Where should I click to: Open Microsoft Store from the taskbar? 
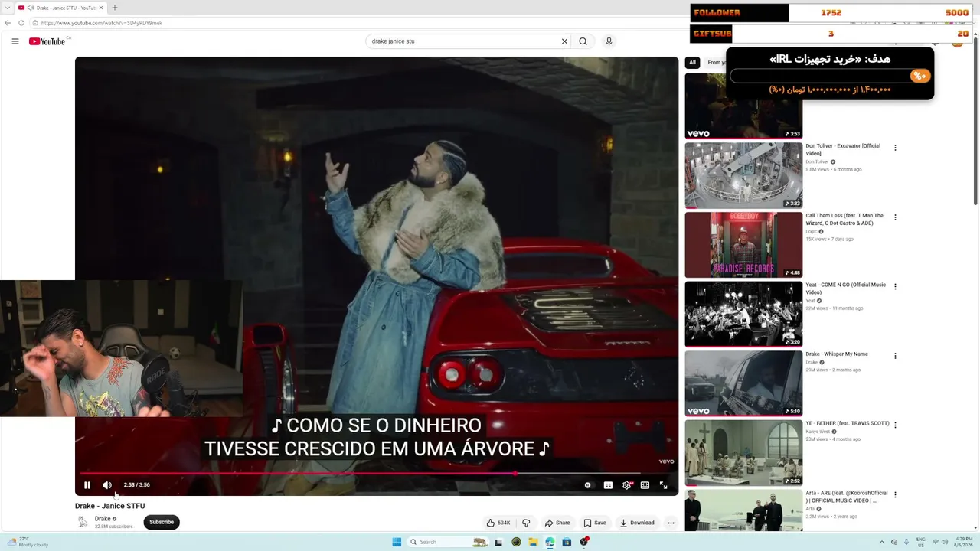[x=567, y=542]
